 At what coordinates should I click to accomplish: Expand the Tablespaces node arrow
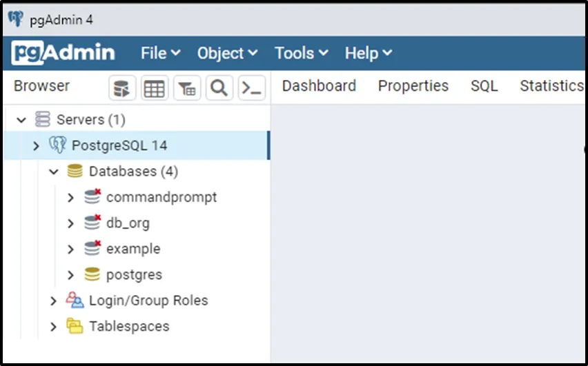[54, 327]
